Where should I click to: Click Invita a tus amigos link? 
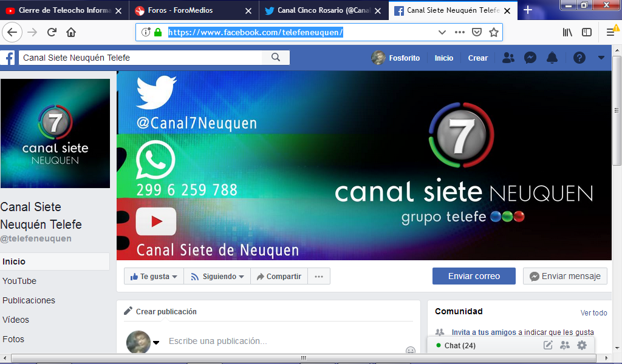click(x=484, y=332)
